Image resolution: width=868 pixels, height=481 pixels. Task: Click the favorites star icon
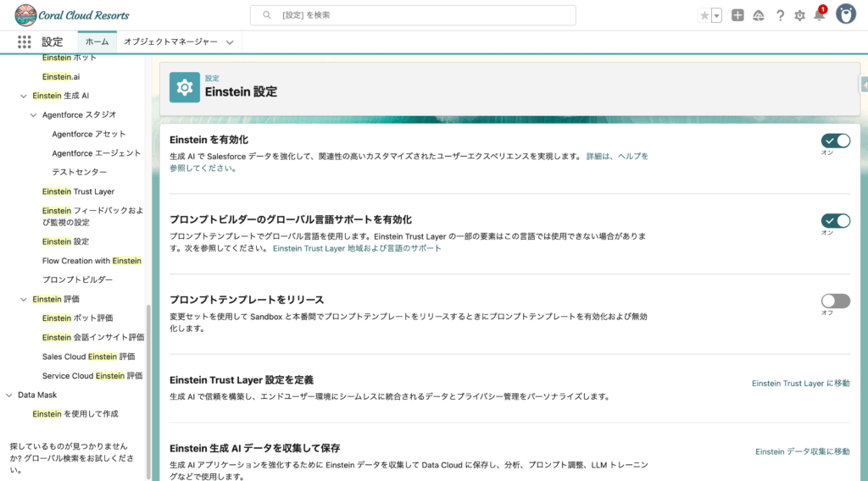(x=704, y=15)
